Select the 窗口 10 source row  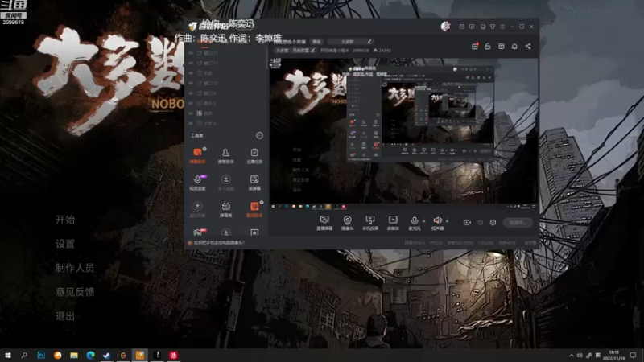pos(226,84)
